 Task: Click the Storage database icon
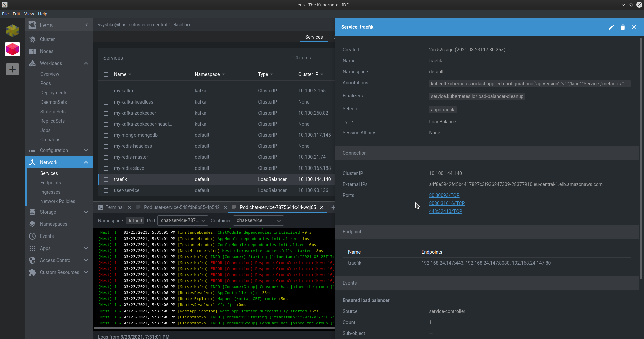pyautogui.click(x=32, y=212)
